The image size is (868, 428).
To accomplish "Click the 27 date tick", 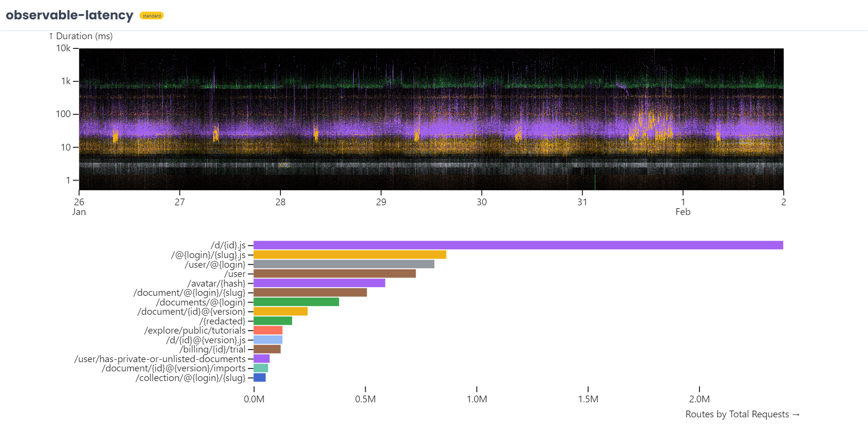I will (180, 202).
